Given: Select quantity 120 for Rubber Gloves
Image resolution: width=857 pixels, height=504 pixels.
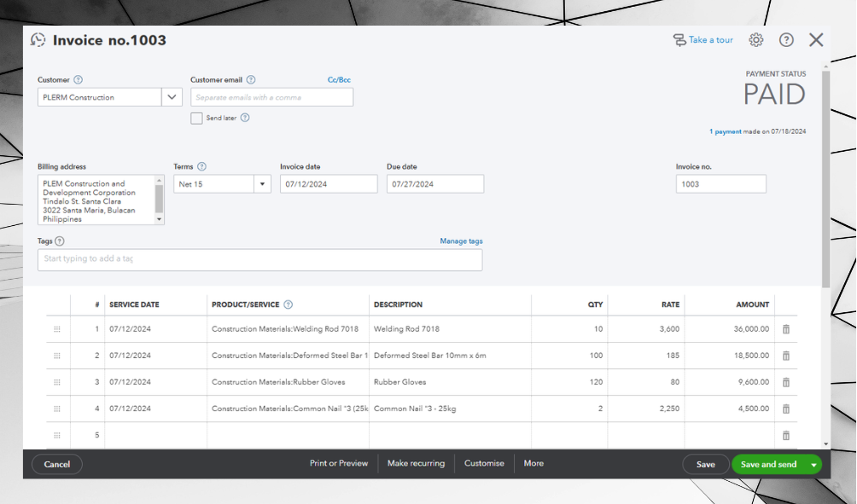Looking at the screenshot, I should coord(569,382).
